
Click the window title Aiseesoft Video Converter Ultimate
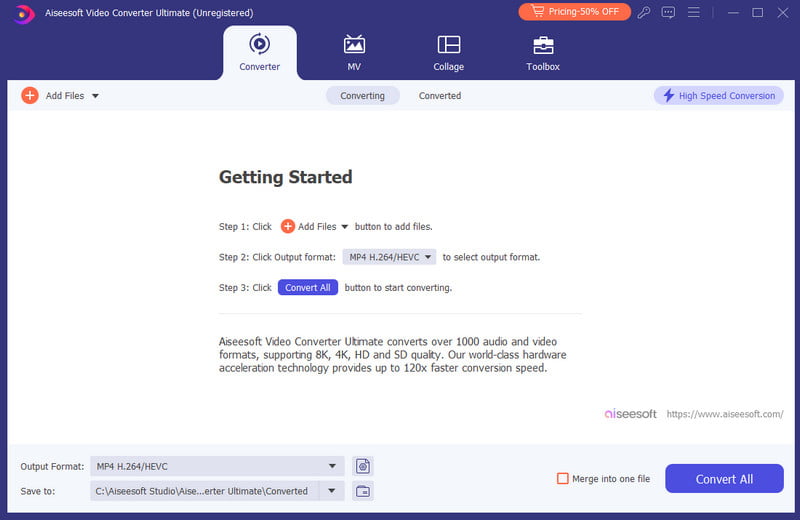coord(149,13)
